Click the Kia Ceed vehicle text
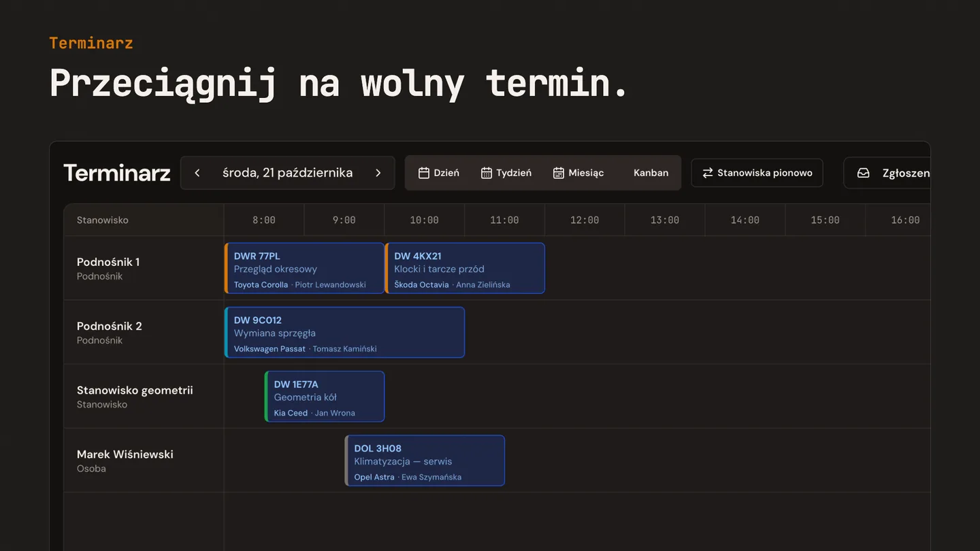Screen dimensions: 980x551 291,413
